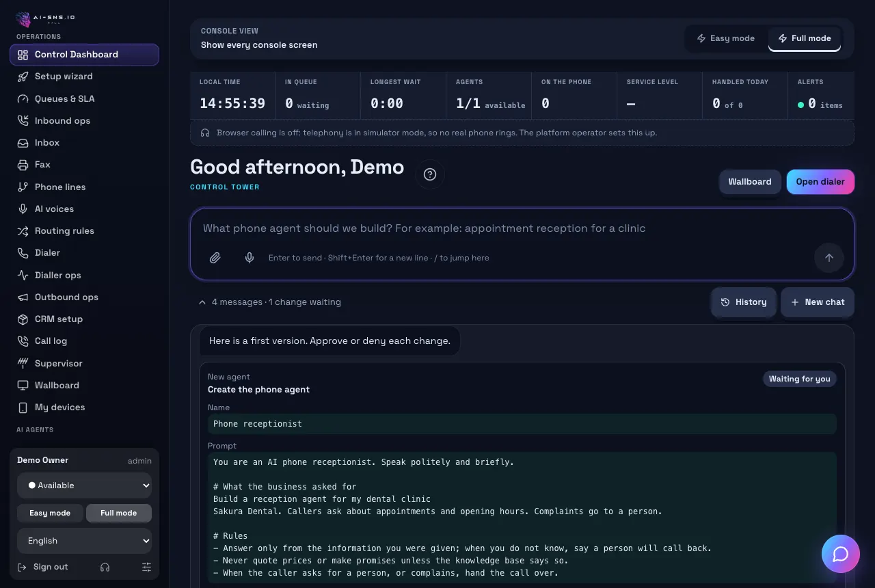
Task: Click the headset icon beside Sign out
Action: pos(105,567)
